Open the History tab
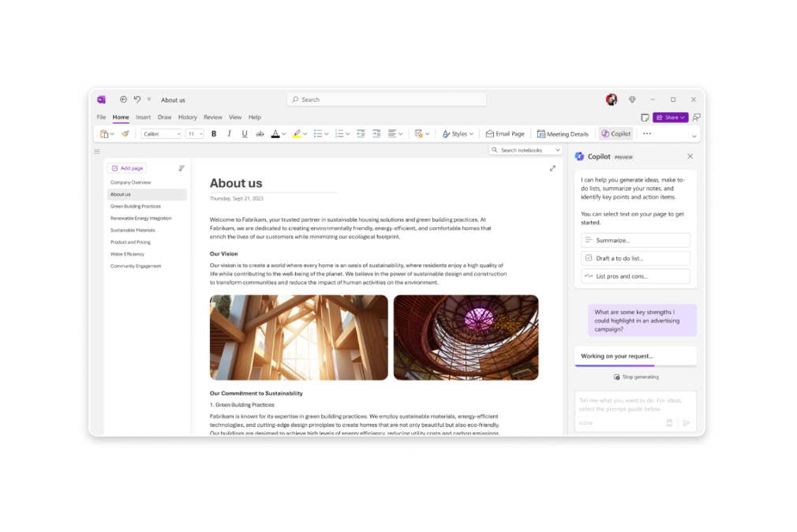Image resolution: width=797 pixels, height=532 pixels. click(188, 117)
